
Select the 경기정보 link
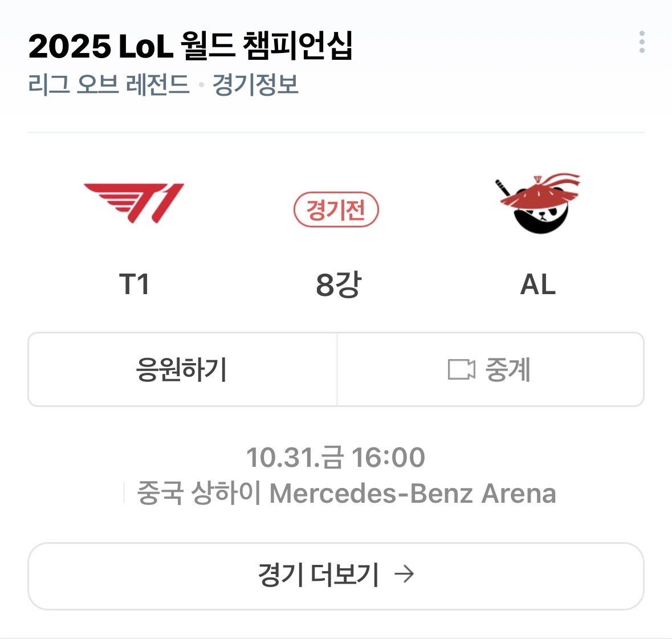[255, 85]
